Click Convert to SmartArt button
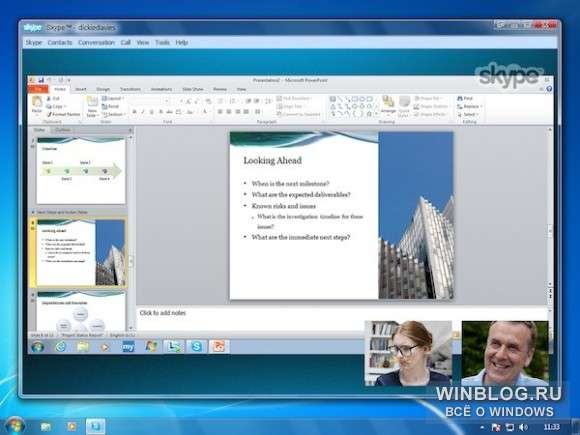This screenshot has width=580, height=435. [x=298, y=114]
